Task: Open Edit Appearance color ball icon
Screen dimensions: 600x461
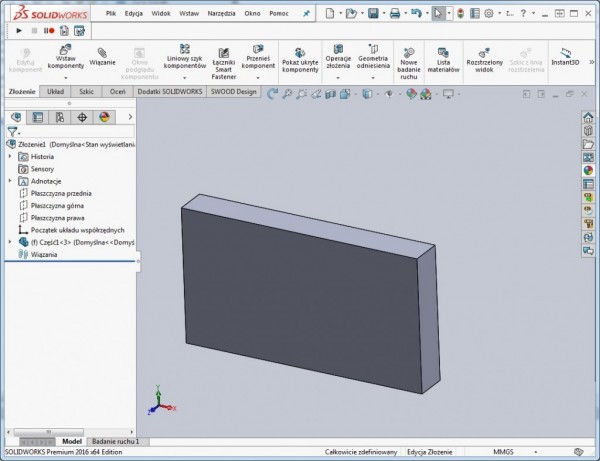Action: coord(411,94)
